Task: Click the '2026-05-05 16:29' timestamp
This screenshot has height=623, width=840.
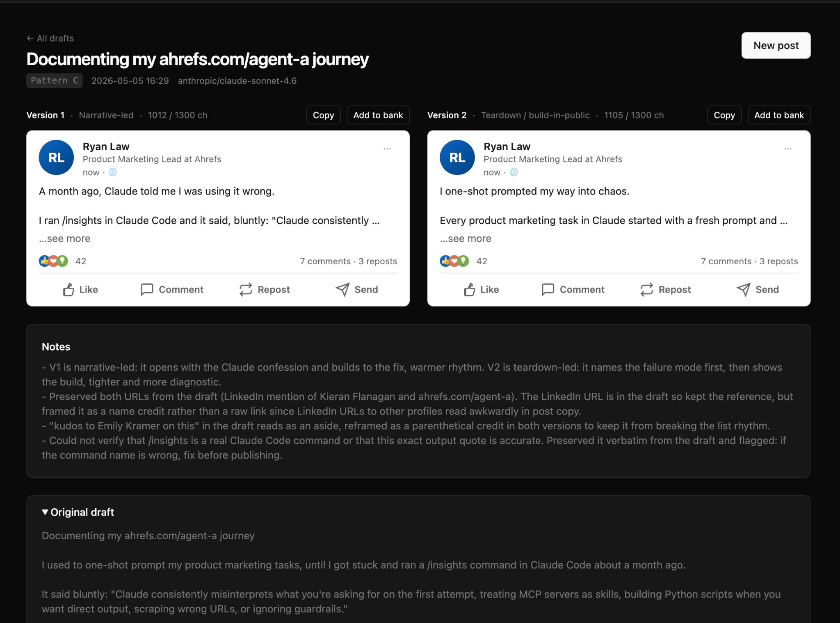Action: pyautogui.click(x=130, y=81)
